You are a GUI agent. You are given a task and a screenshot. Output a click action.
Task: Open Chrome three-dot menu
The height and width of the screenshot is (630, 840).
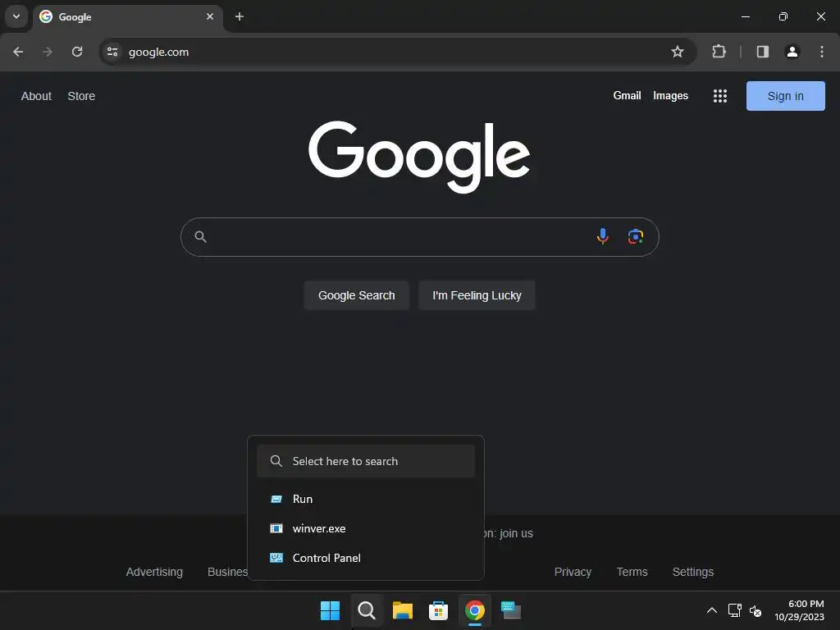click(821, 52)
